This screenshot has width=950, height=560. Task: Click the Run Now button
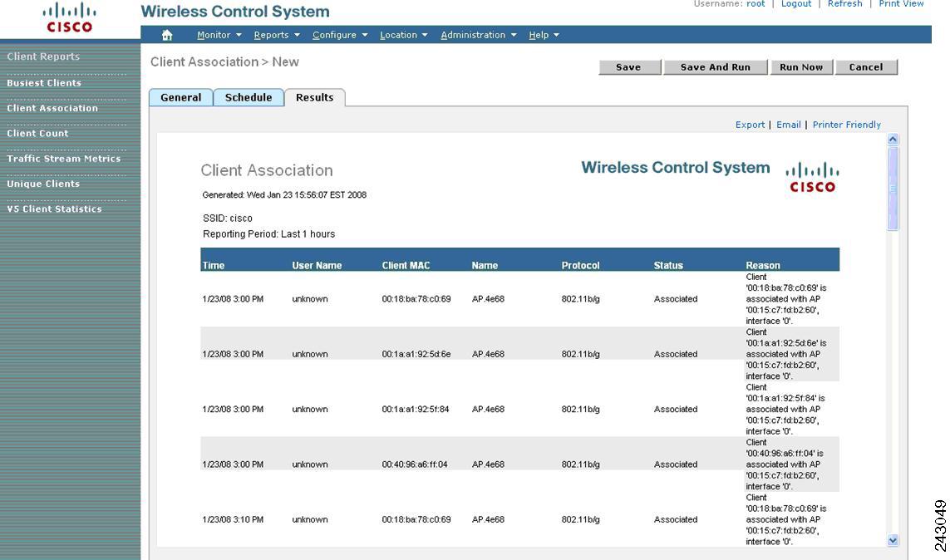pos(801,67)
